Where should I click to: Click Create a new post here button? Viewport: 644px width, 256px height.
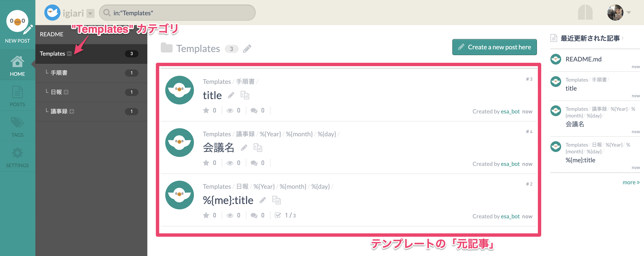tap(494, 47)
